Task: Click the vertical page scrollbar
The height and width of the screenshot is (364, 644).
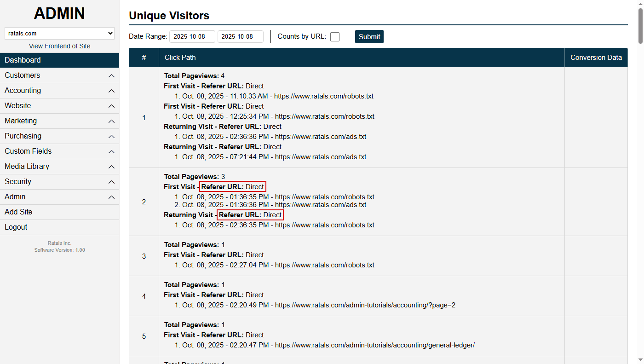Action: pyautogui.click(x=640, y=23)
